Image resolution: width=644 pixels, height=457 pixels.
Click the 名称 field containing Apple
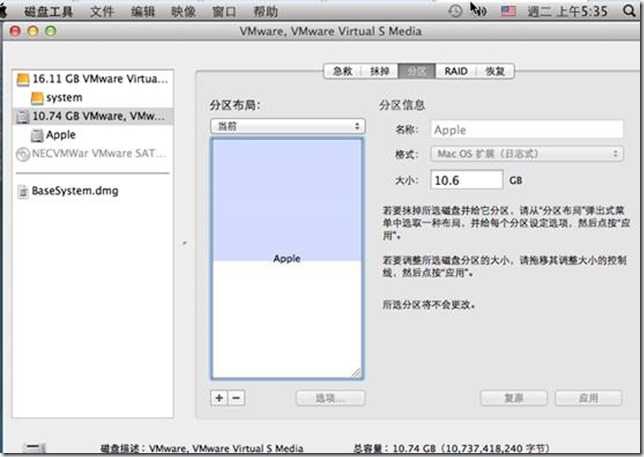[527, 130]
